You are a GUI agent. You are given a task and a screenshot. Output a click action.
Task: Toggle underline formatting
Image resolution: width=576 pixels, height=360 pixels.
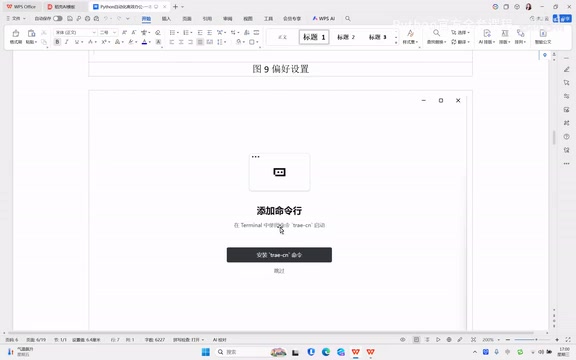tap(76, 42)
